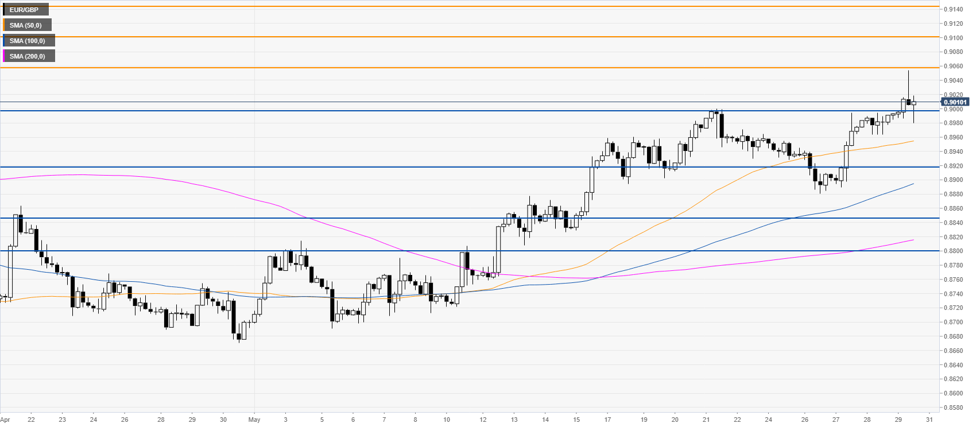Click the 22 date label after Apr
Viewport: 980px width, 427px height.
tap(31, 420)
